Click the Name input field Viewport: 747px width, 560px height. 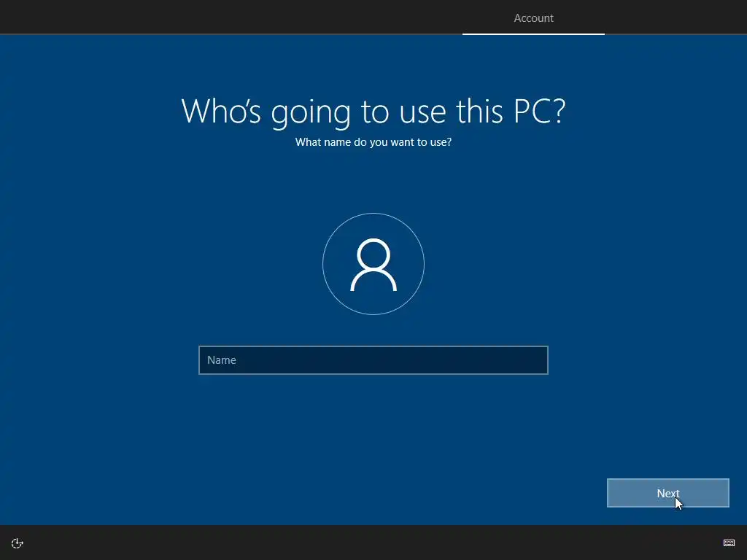373,360
